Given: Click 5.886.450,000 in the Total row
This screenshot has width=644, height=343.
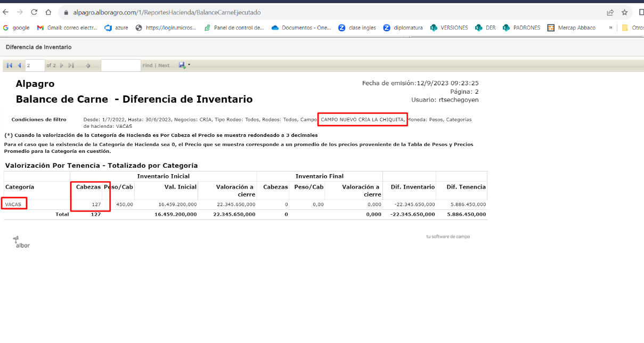Looking at the screenshot, I should coord(466,214).
